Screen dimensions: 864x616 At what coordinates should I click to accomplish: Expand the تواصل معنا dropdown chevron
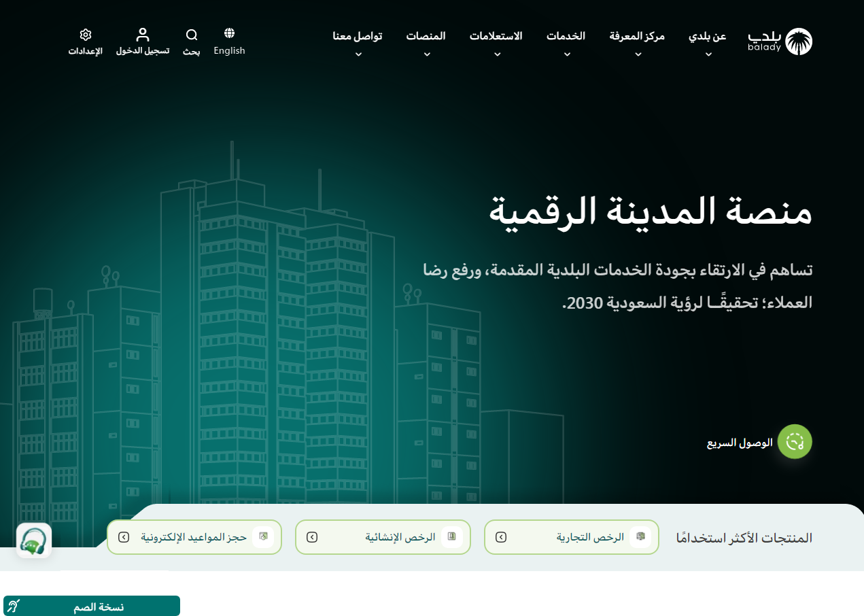coord(358,54)
